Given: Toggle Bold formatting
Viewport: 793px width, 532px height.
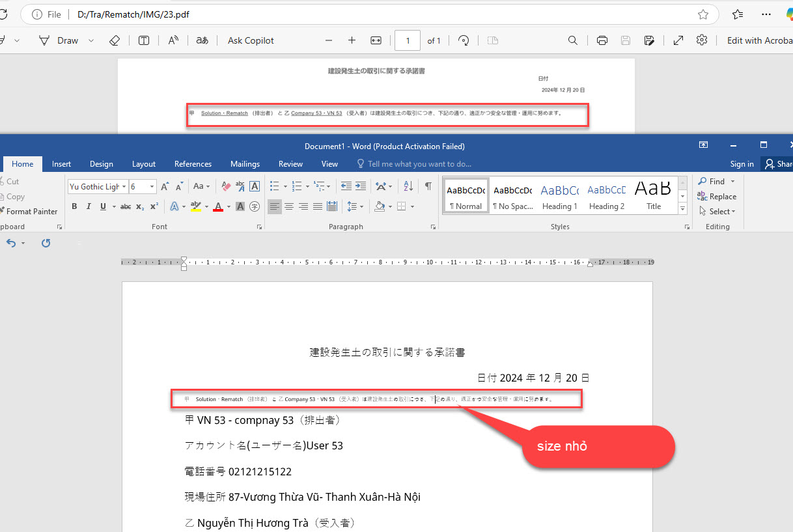Looking at the screenshot, I should (74, 206).
